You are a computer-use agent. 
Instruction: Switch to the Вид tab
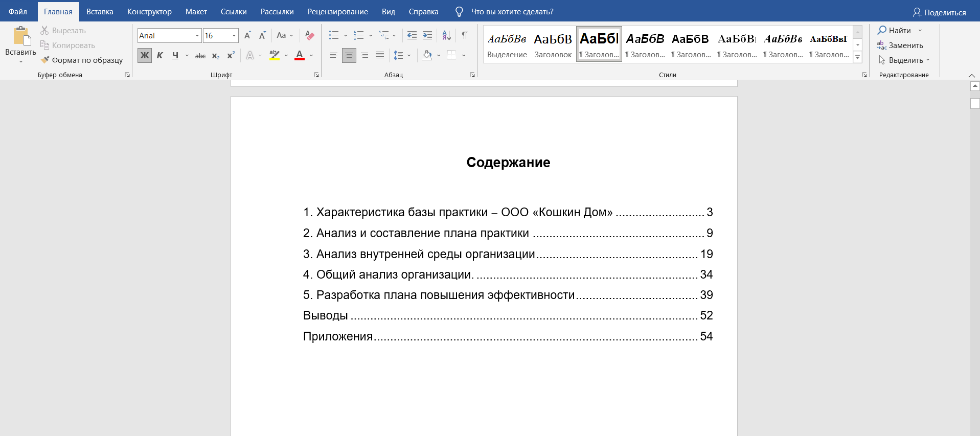pyautogui.click(x=389, y=12)
